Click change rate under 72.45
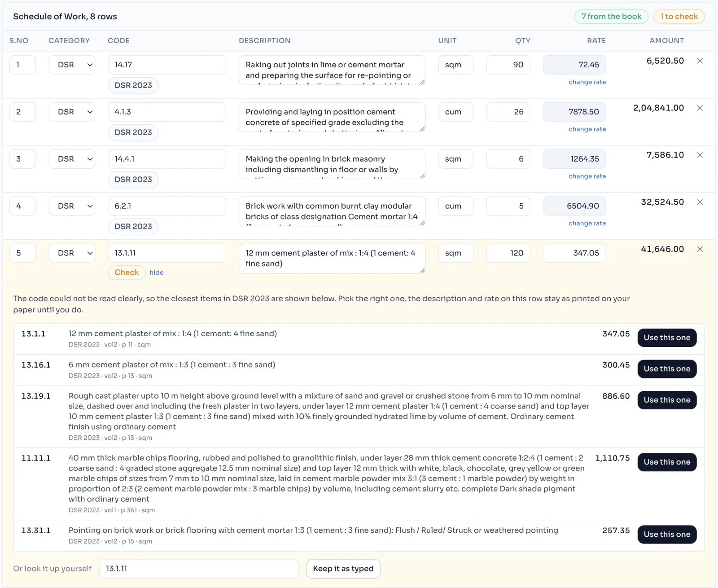718x588 pixels. pyautogui.click(x=587, y=82)
